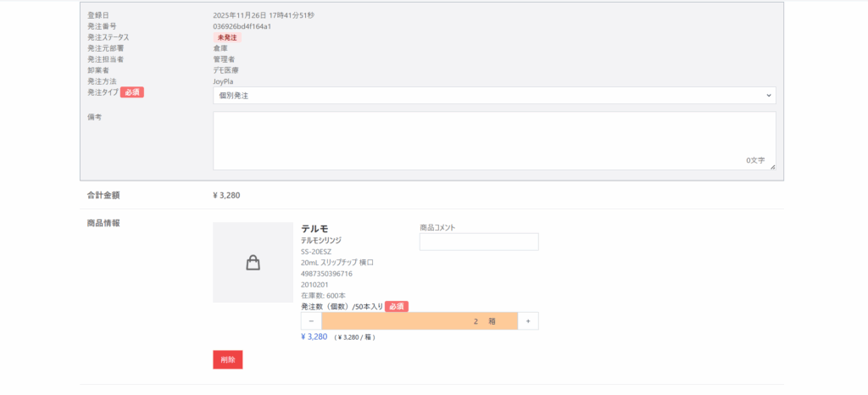Click the order number 036926bd4f164a1

click(242, 26)
